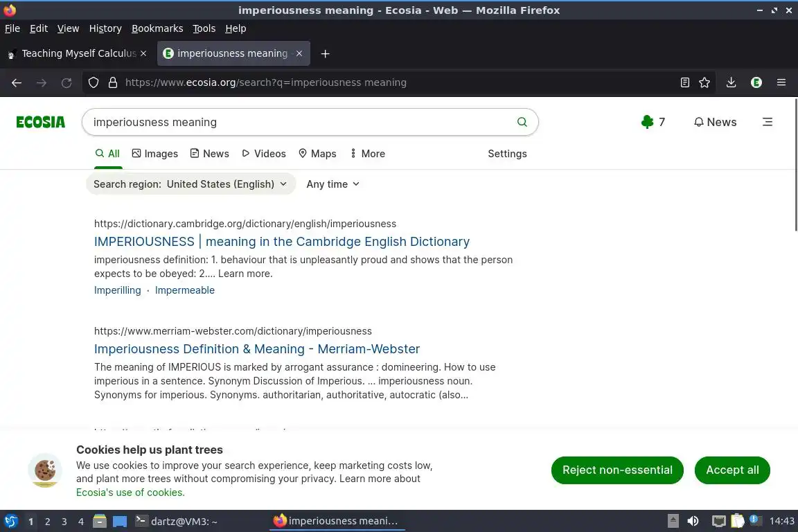Open search Settings link
The height and width of the screenshot is (532, 798).
point(507,154)
